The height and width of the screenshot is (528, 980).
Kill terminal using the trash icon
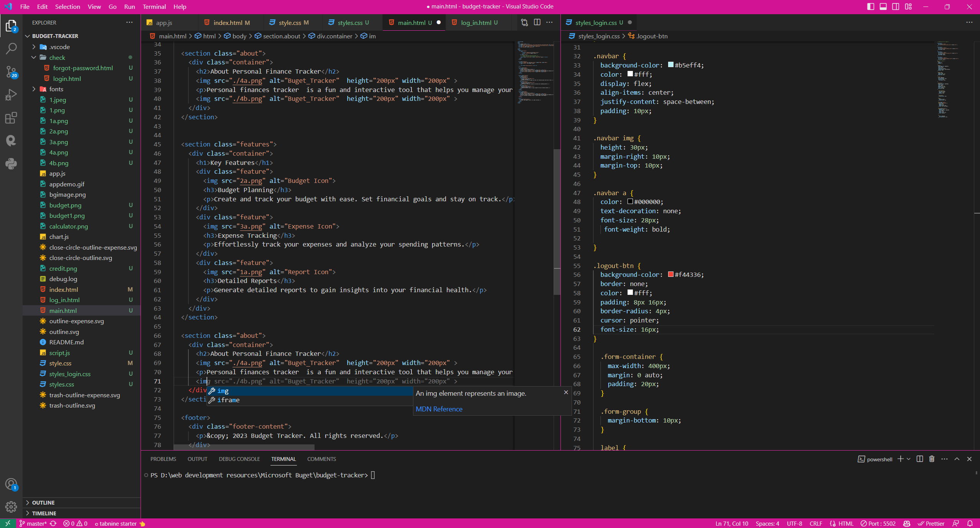pyautogui.click(x=932, y=459)
